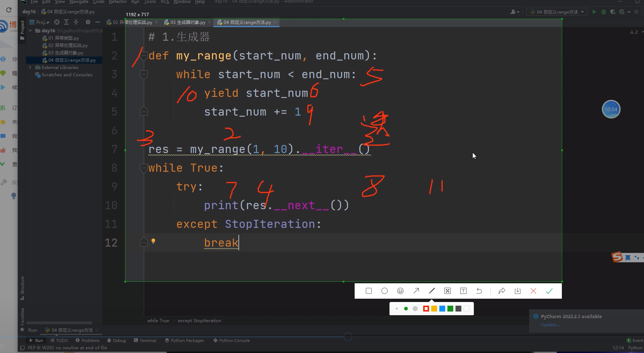Select the arrow annotation tool
Screen dimensions: 644x353
pyautogui.click(x=416, y=291)
